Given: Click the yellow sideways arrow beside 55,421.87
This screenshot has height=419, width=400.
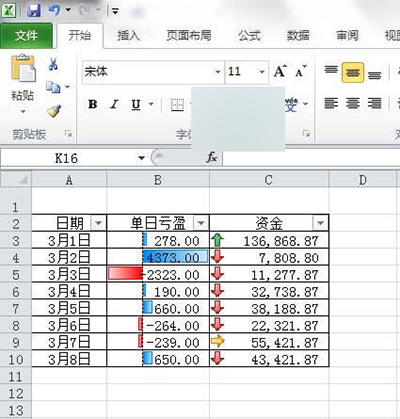Looking at the screenshot, I should [218, 341].
